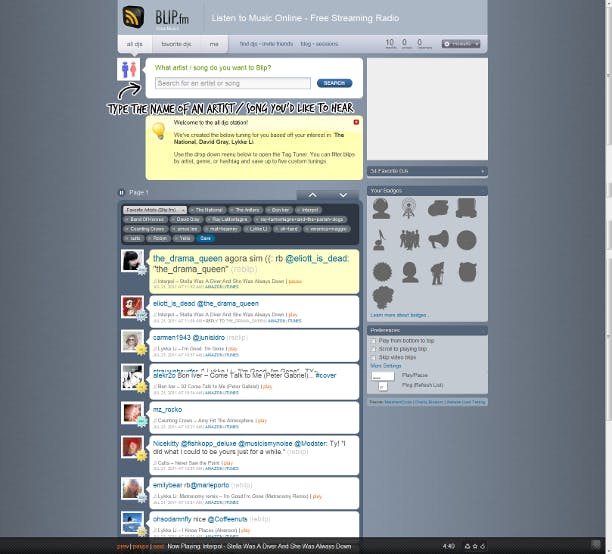Click the Blip.fm RSS-style logo icon
This screenshot has height=554, width=612.
click(x=133, y=17)
